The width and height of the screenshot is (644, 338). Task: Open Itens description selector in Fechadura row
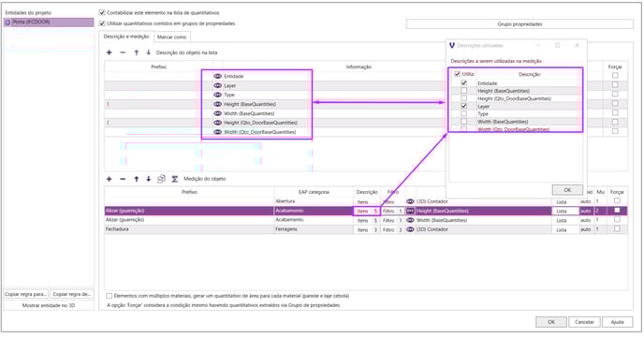click(367, 229)
